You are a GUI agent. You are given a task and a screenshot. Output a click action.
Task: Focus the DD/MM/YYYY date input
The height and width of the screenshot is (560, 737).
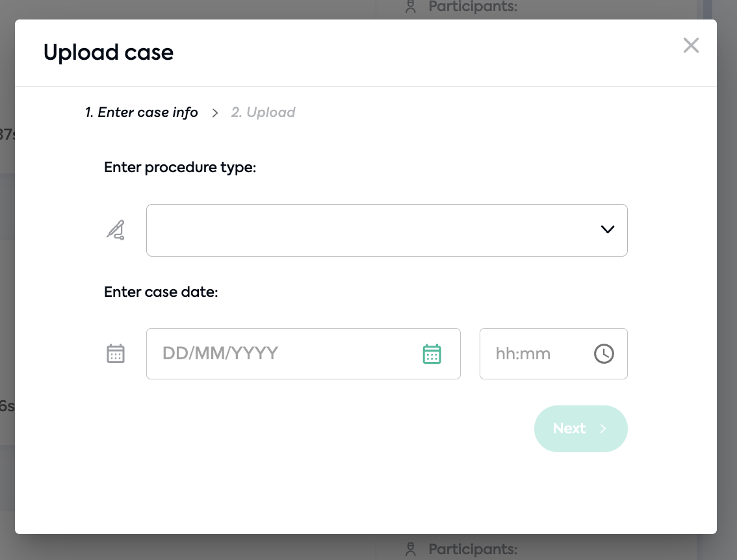(303, 354)
